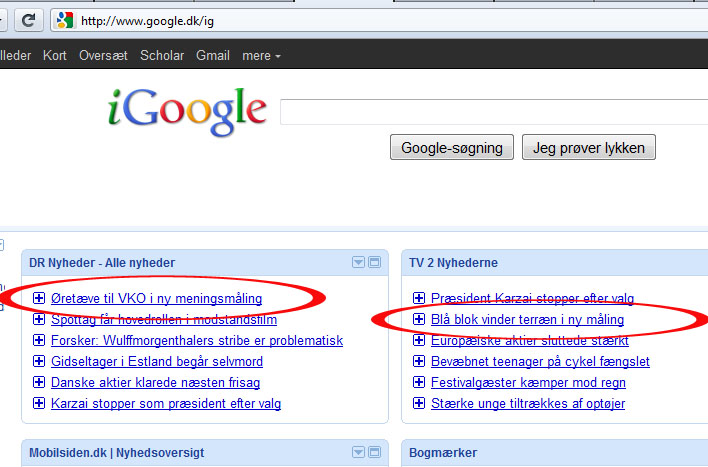The width and height of the screenshot is (708, 467).
Task: Open Mobilsiden.dk gadget dropdown menu arrow
Action: (x=358, y=452)
